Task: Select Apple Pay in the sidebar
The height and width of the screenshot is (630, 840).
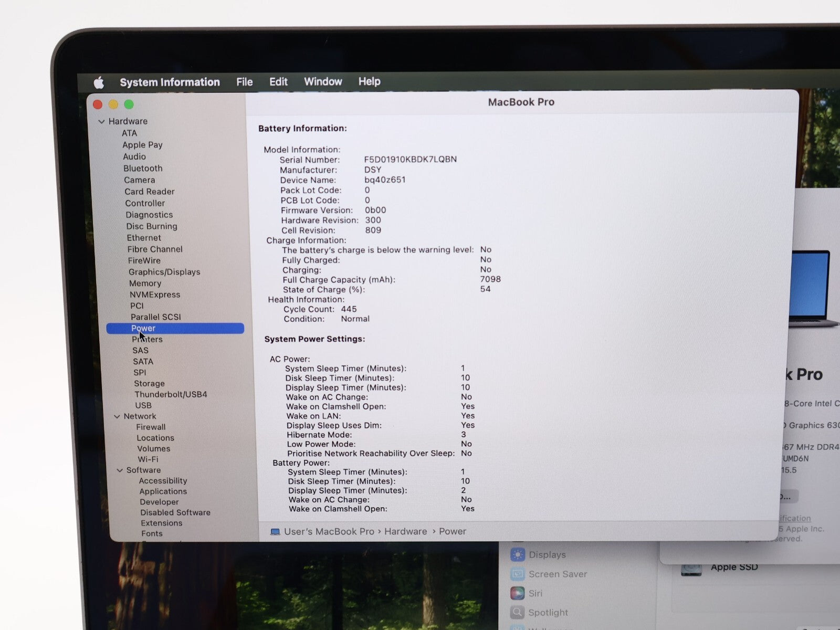Action: click(142, 145)
